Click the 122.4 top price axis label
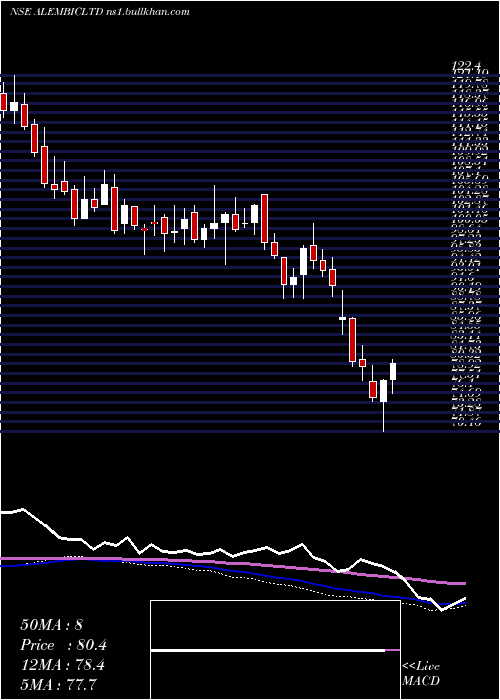The width and height of the screenshot is (500, 700). 467,67
